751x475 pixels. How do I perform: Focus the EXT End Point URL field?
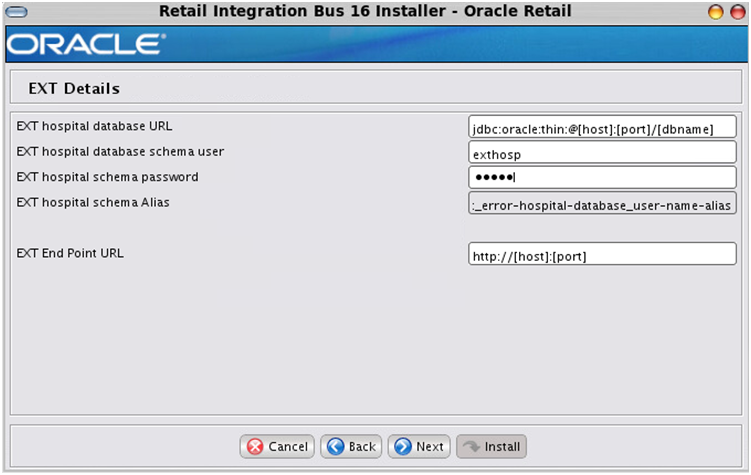[602, 254]
